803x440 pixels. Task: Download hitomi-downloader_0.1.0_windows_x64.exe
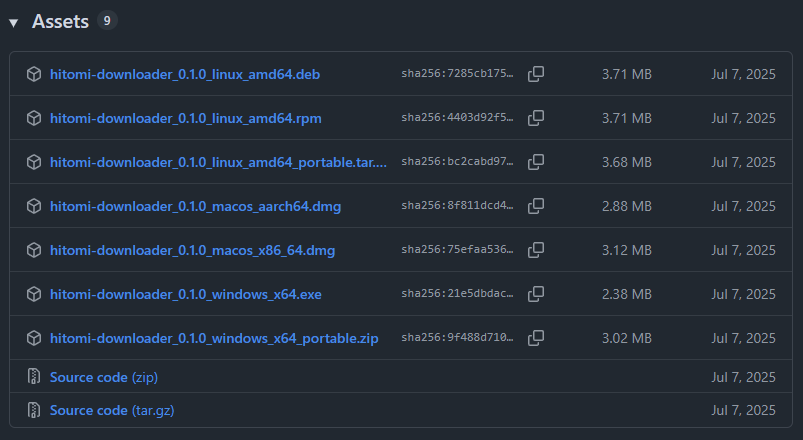[186, 295]
